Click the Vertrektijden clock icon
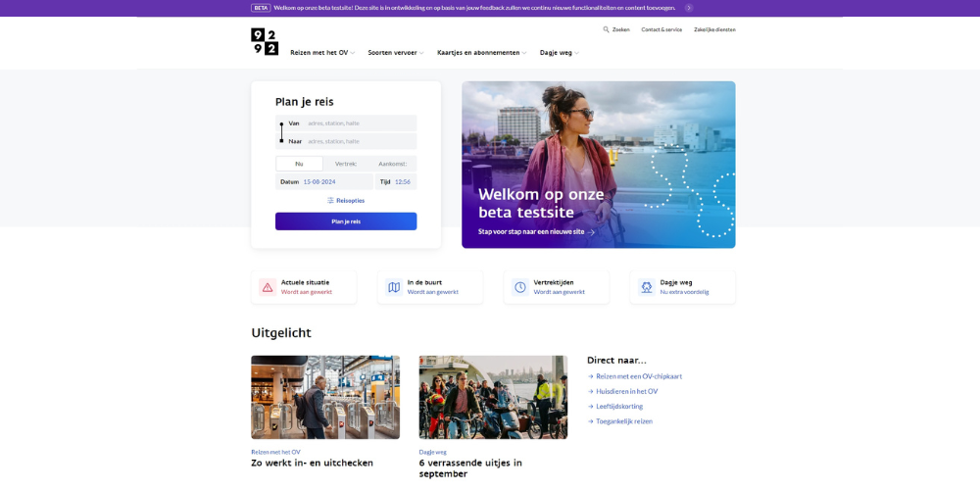980x490 pixels. (x=520, y=287)
